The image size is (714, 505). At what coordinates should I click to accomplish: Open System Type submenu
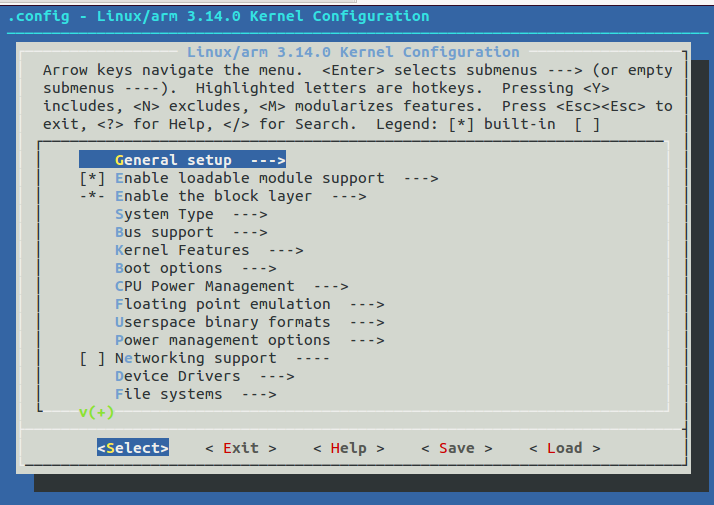click(x=191, y=214)
